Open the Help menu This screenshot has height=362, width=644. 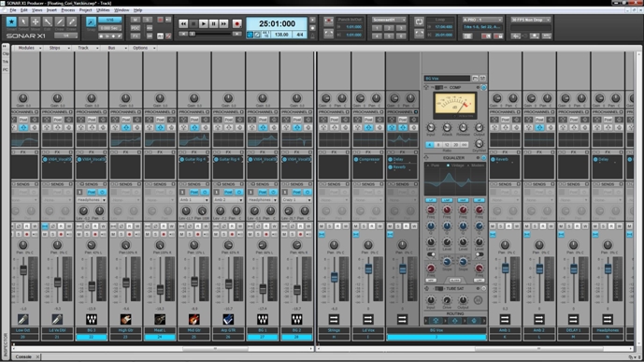pos(138,10)
